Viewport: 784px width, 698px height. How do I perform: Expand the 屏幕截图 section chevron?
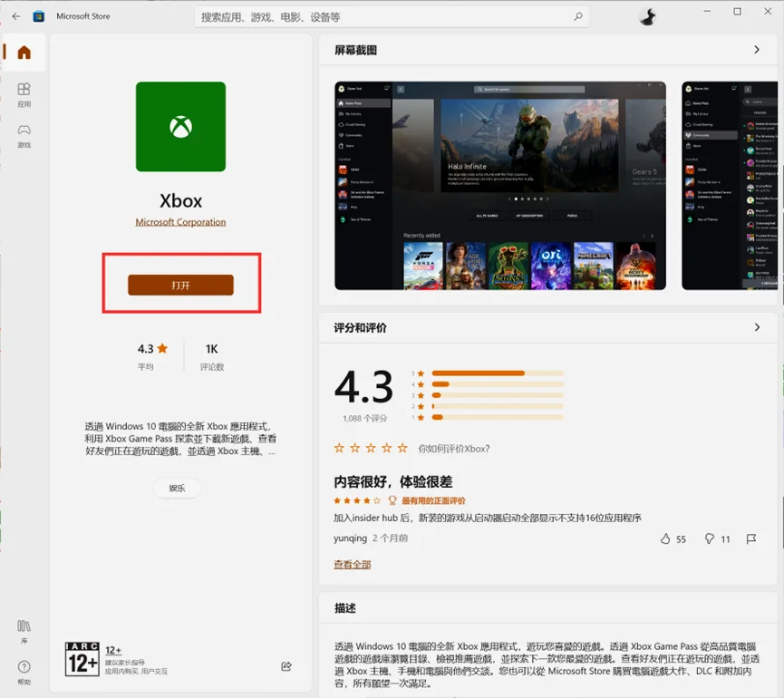click(x=757, y=50)
